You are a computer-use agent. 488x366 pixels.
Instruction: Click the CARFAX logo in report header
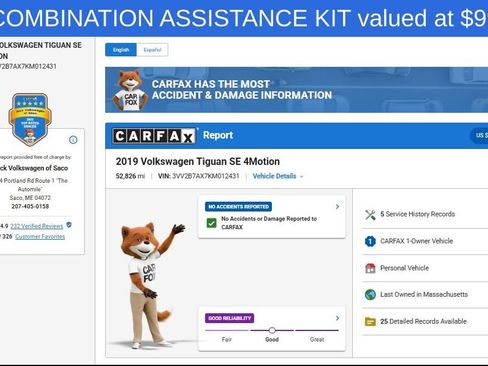click(x=154, y=136)
